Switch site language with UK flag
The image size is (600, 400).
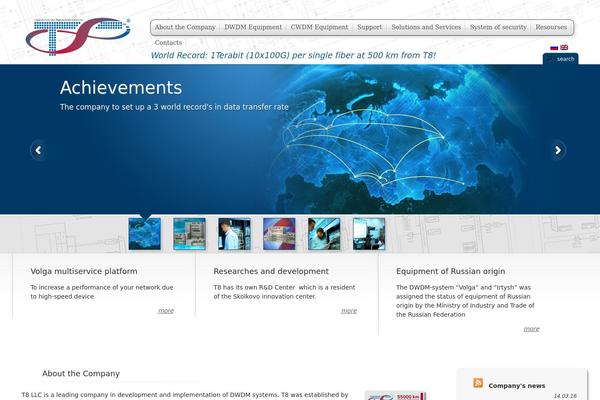564,47
